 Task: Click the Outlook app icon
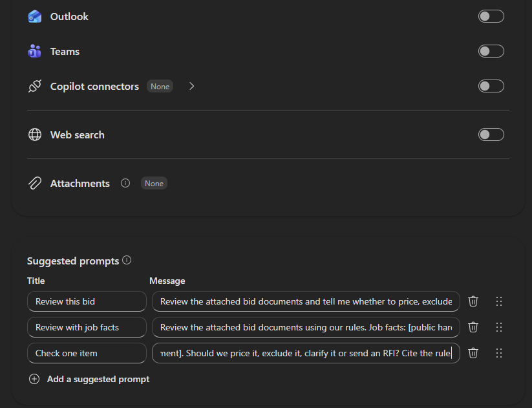click(35, 16)
